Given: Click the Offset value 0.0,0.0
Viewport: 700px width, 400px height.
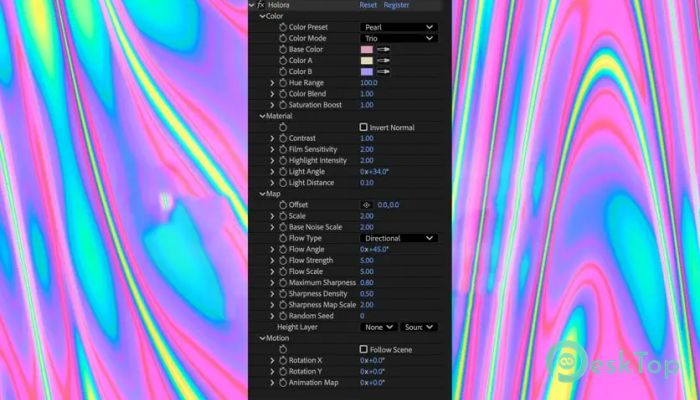Looking at the screenshot, I should 388,205.
